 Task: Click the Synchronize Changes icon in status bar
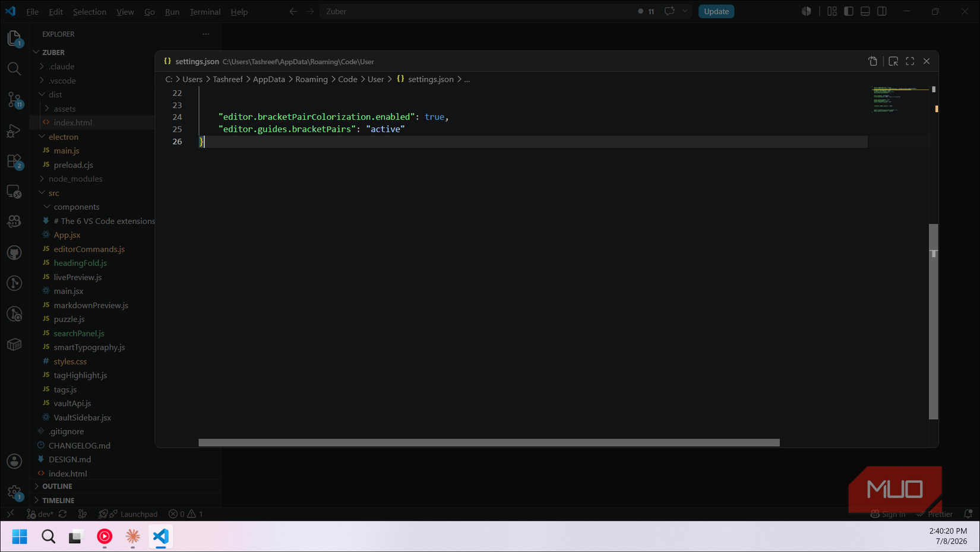pyautogui.click(x=63, y=514)
